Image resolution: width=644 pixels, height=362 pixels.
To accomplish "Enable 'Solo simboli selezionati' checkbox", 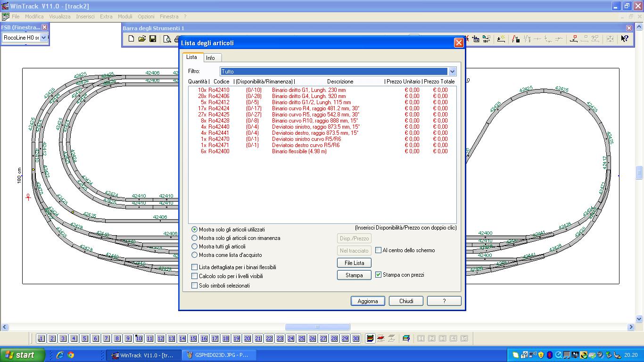I will tap(194, 286).
